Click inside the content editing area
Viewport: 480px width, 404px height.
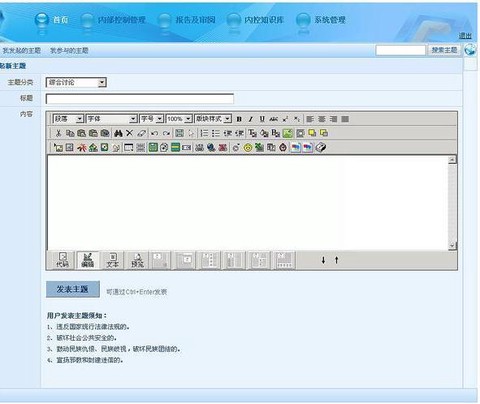(248, 203)
